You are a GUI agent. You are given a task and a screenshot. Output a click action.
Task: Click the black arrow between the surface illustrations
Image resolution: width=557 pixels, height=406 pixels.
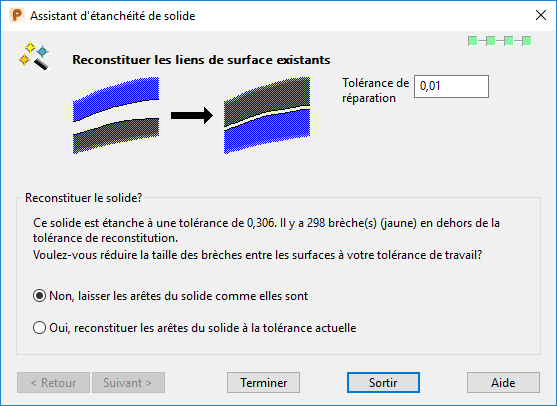(x=192, y=115)
